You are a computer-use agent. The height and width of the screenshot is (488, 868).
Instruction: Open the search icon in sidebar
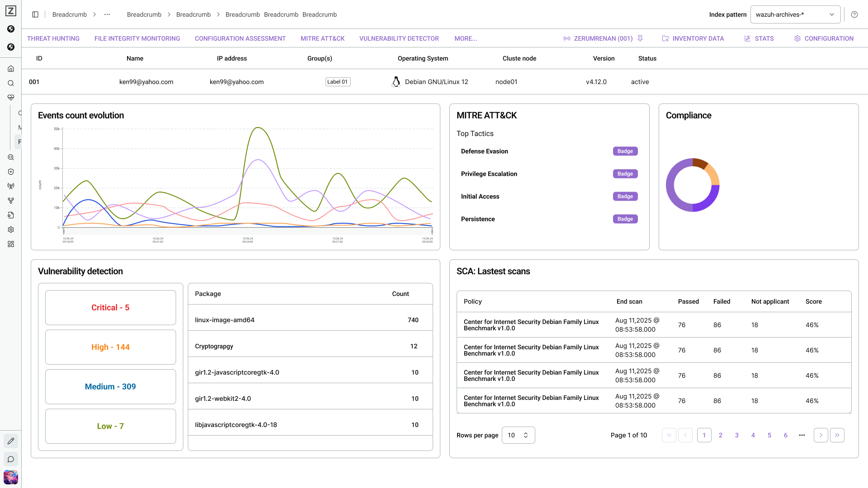11,83
